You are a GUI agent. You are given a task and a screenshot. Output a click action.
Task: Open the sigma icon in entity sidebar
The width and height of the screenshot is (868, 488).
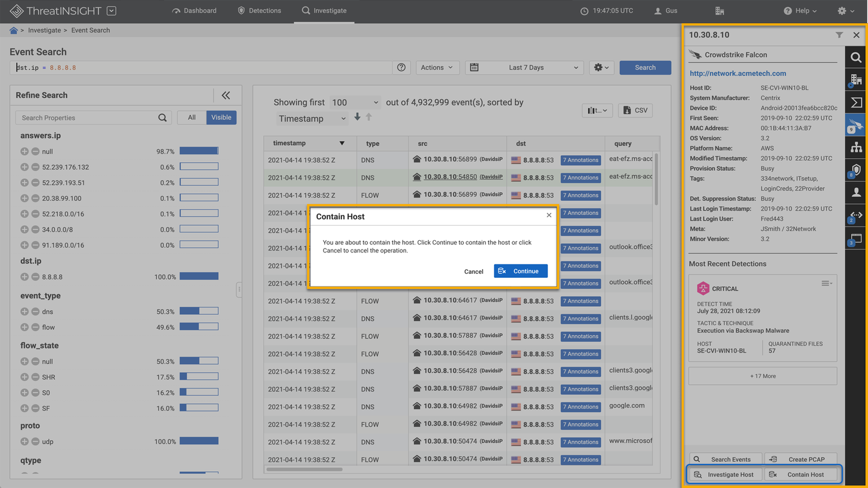pos(856,102)
